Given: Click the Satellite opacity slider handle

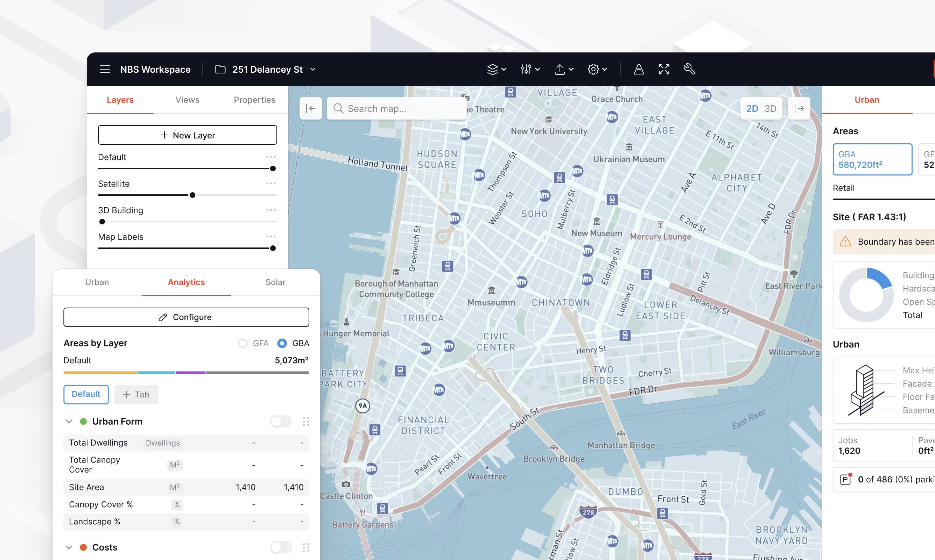Looking at the screenshot, I should pos(192,195).
